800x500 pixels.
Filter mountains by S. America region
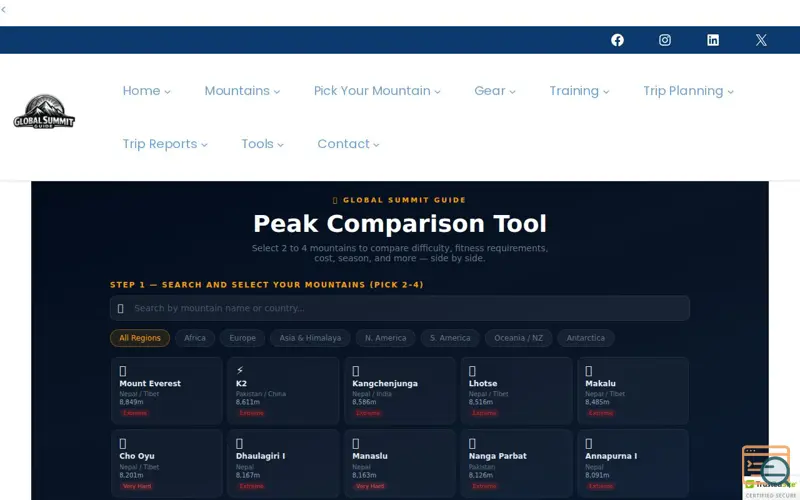tap(450, 338)
